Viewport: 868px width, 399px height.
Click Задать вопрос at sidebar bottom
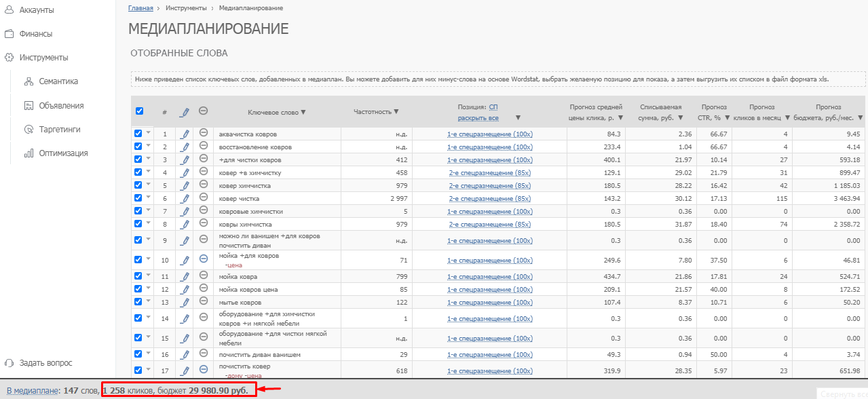point(45,363)
